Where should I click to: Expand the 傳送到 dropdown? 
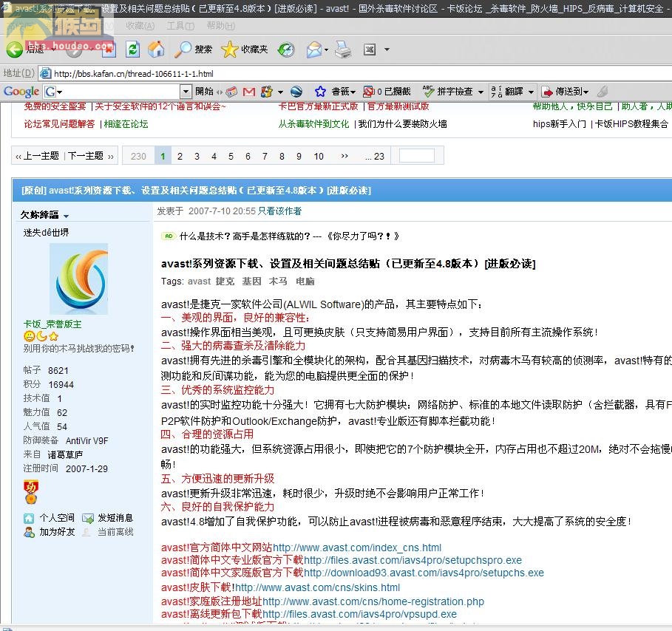tap(586, 92)
